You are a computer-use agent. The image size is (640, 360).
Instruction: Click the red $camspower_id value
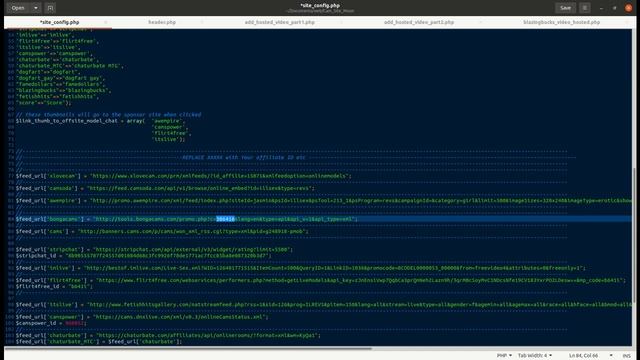74,323
